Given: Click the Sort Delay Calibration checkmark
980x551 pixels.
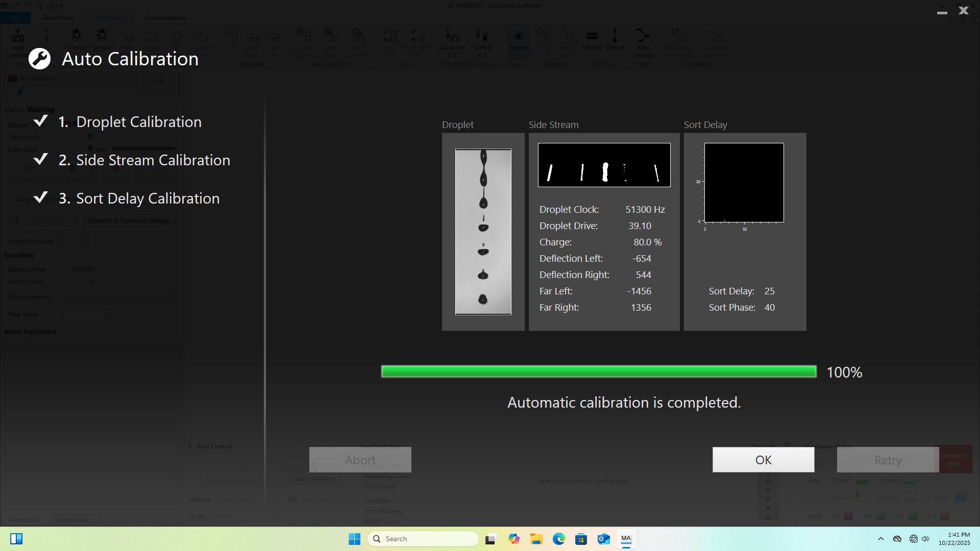Looking at the screenshot, I should 40,198.
